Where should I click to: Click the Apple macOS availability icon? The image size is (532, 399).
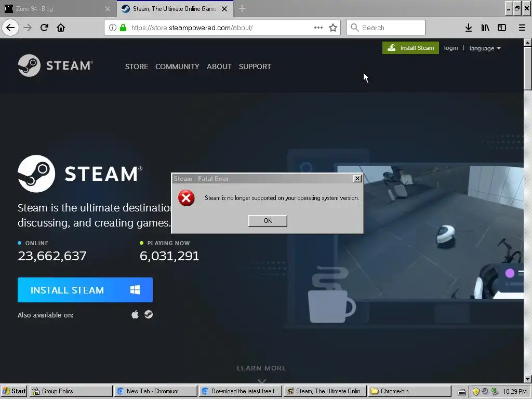[135, 314]
